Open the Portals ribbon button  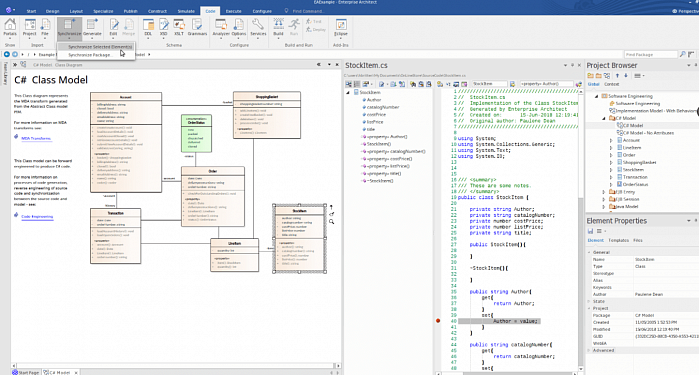pos(10,28)
